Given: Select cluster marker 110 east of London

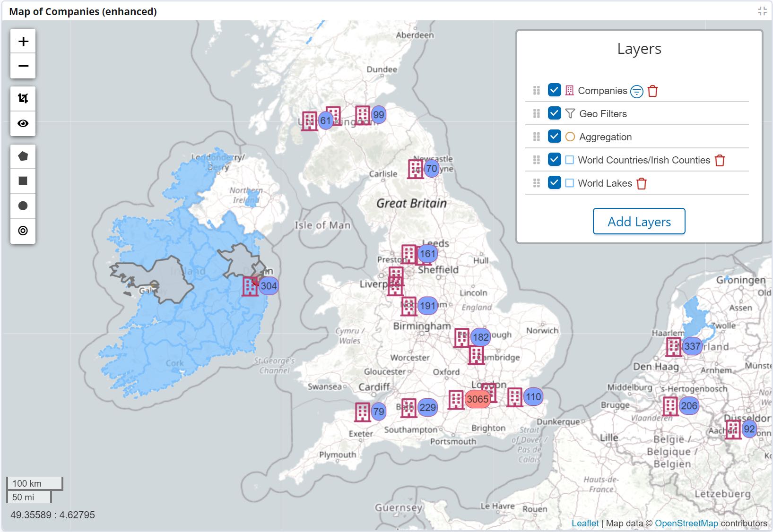Looking at the screenshot, I should [533, 397].
